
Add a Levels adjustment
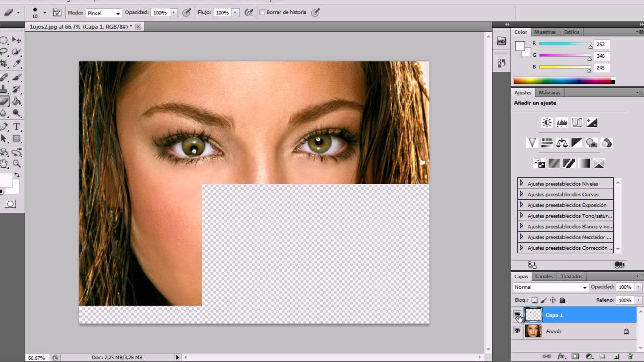[x=562, y=122]
